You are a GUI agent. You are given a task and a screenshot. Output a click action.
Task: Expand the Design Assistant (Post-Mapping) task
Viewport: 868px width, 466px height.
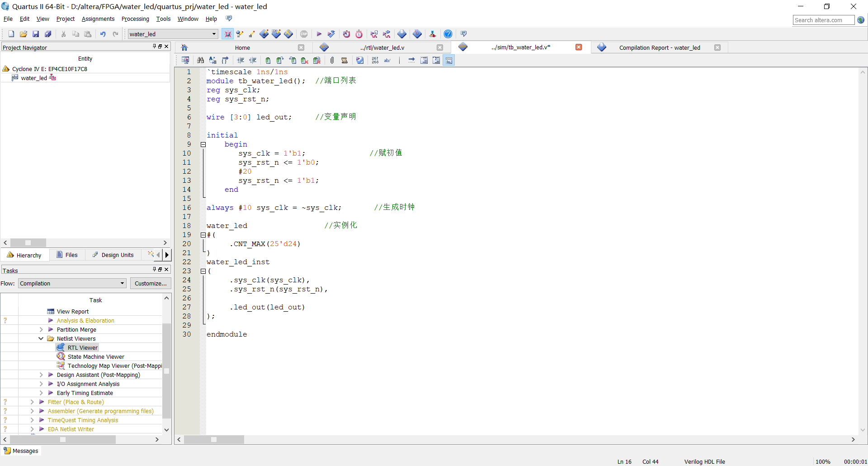pyautogui.click(x=41, y=375)
